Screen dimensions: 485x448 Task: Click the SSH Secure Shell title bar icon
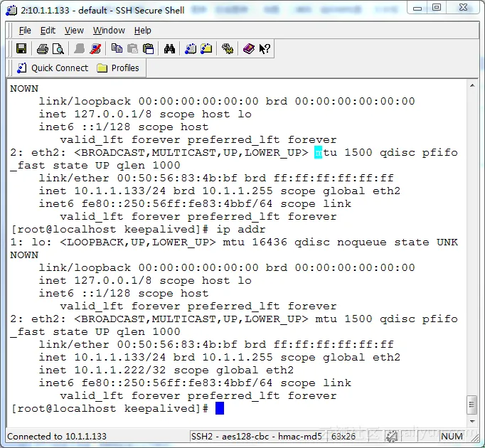12,10
